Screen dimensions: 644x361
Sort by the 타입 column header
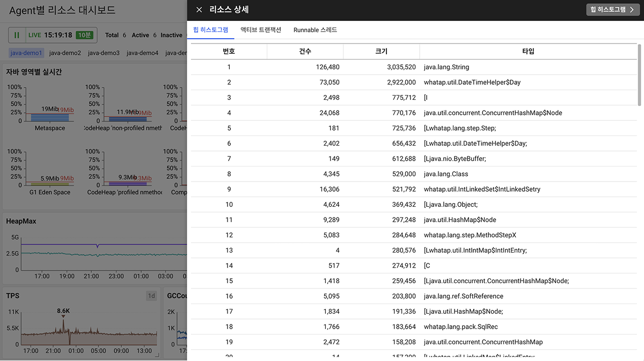pyautogui.click(x=528, y=52)
